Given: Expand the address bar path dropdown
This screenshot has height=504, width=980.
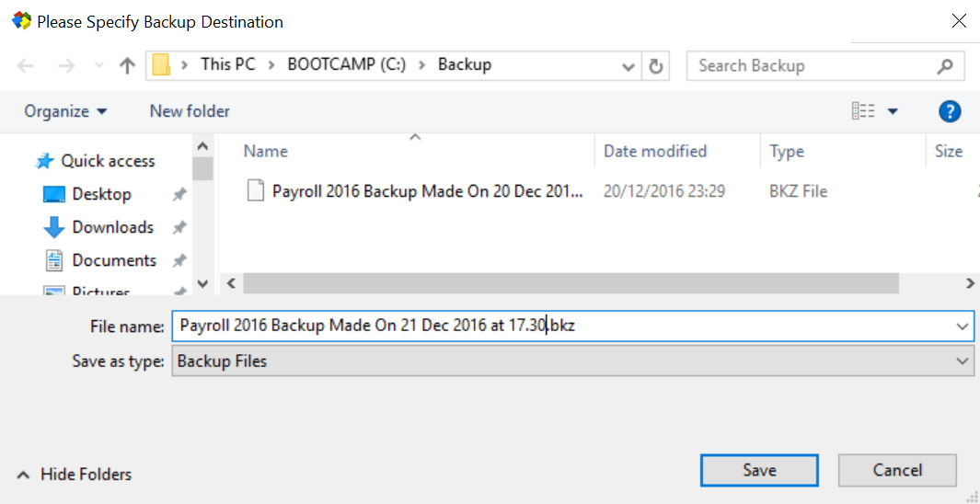Looking at the screenshot, I should pos(628,66).
